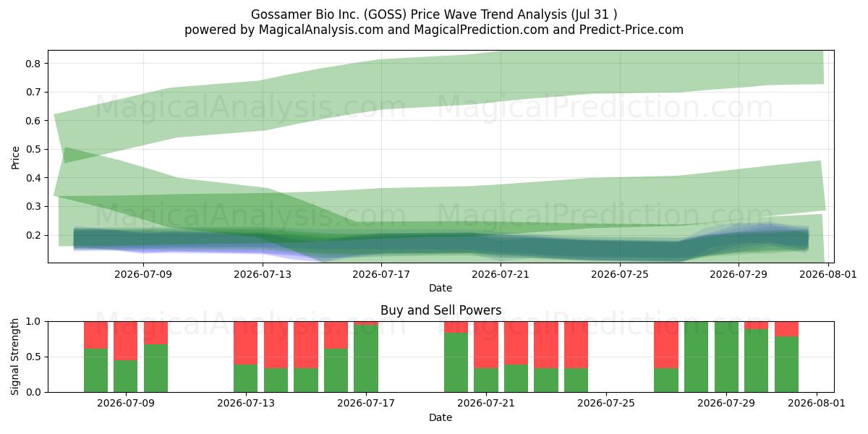Click 2026-07-17 tick on the price chart
This screenshot has height=434, width=868.
pyautogui.click(x=381, y=274)
